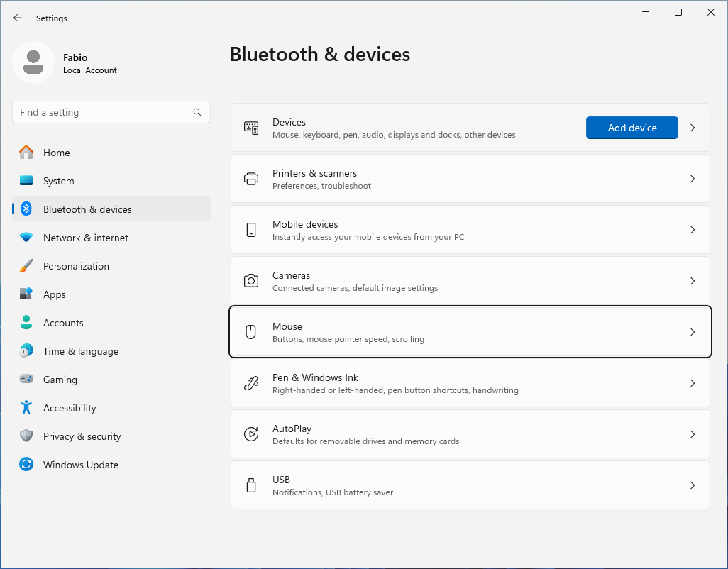Go to Home in the sidebar
This screenshot has height=569, width=728.
click(111, 153)
